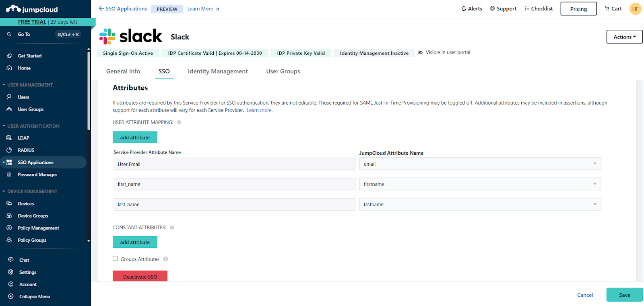The height and width of the screenshot is (306, 644).
Task: Click the Cart icon
Action: [607, 8]
